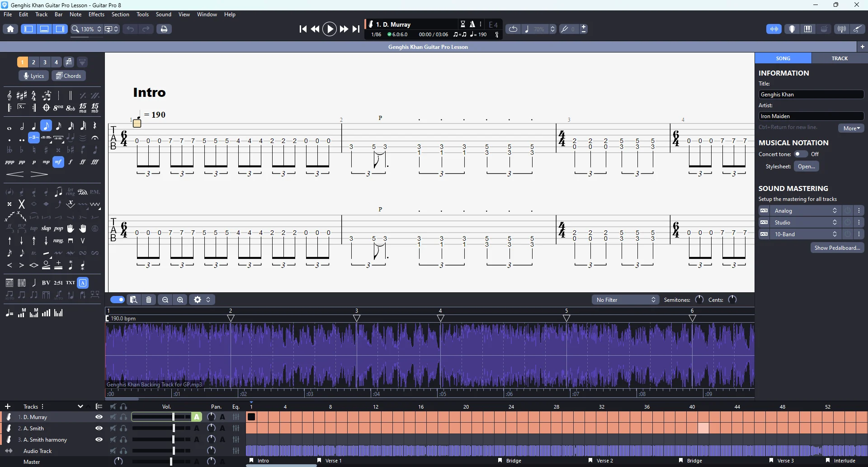This screenshot has height=467, width=868.
Task: Solo the D. Murray track with headphones
Action: pos(123,417)
